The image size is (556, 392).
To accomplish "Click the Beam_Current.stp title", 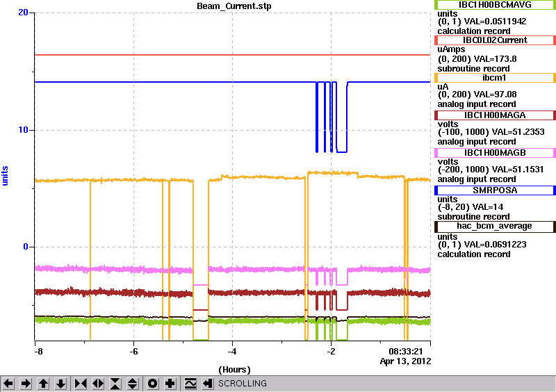I will click(x=234, y=6).
